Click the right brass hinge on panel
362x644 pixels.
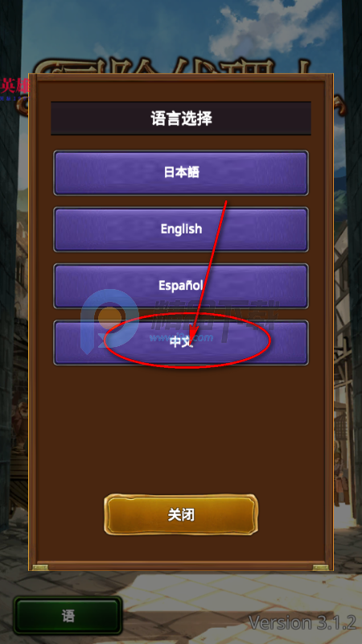coord(320,568)
